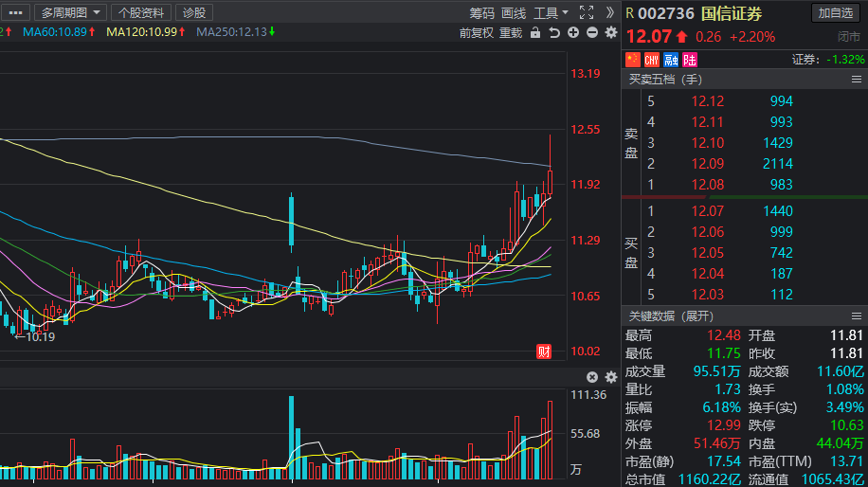This screenshot has width=868, height=487.
Task: Toggle the 筹码 chip distribution view
Action: [x=481, y=12]
